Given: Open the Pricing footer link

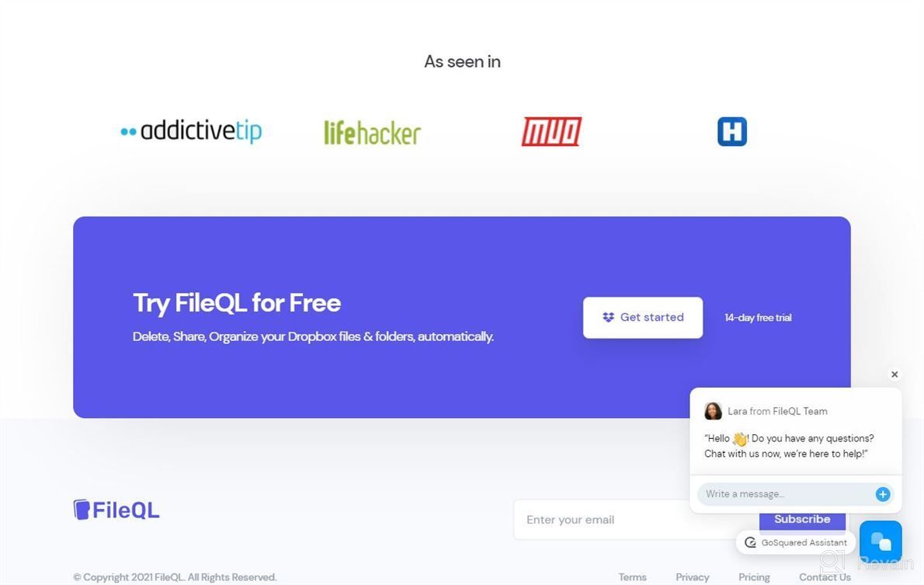Looking at the screenshot, I should (x=754, y=576).
